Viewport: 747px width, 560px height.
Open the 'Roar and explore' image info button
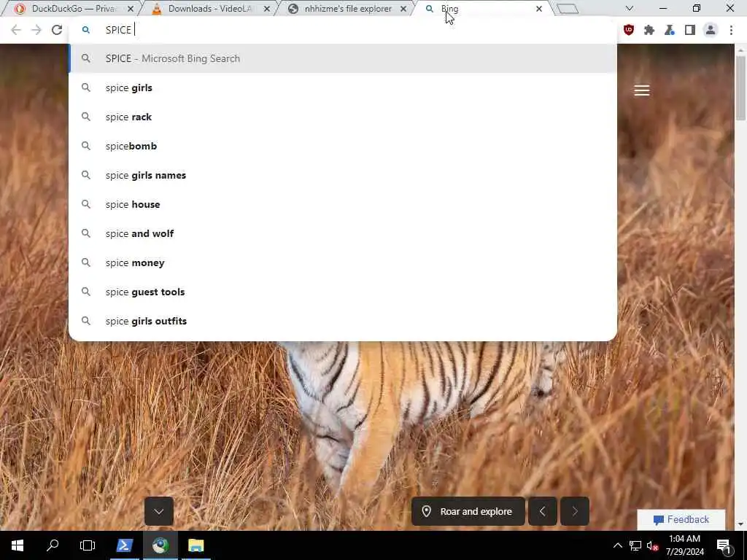[468, 511]
